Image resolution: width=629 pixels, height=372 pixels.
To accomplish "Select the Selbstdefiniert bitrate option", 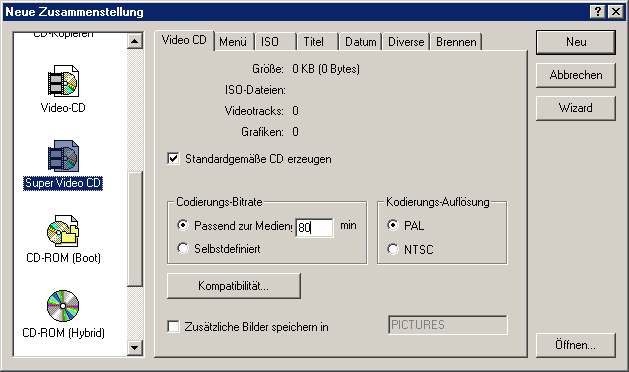I will coord(183,248).
